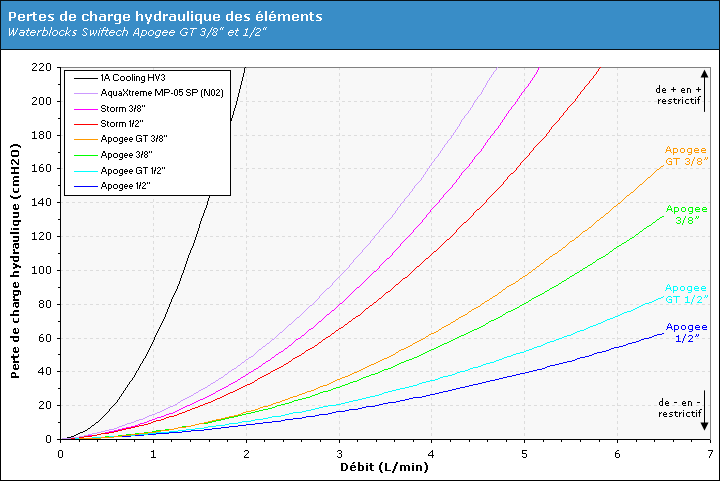Click the title 'Pertes de charge hydraulique des éléments'
Image resolution: width=720 pixels, height=481 pixels.
coord(165,17)
